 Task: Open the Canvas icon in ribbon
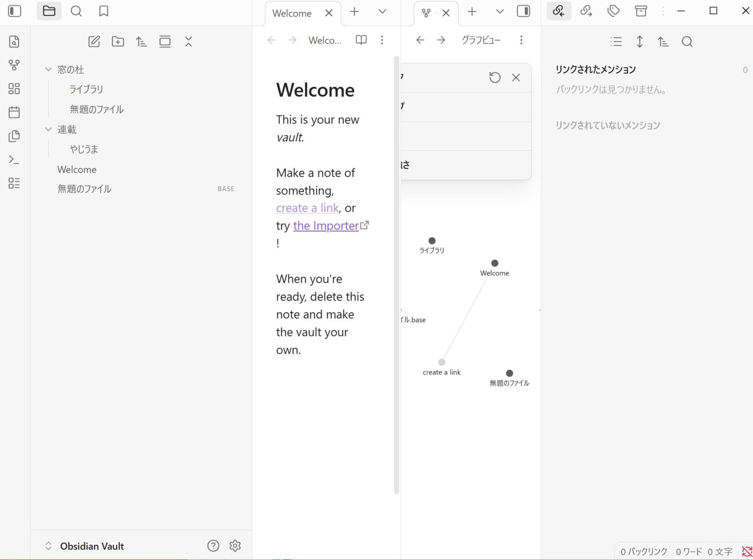[14, 89]
